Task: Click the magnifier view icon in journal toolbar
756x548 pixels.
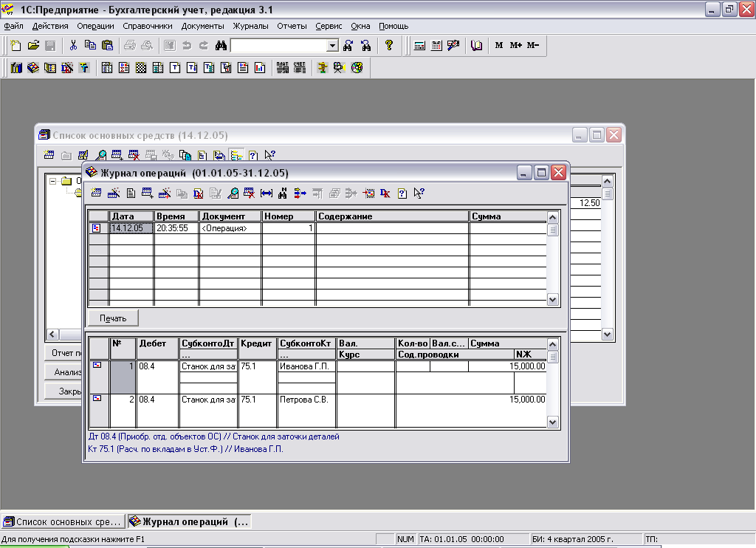Action: tap(233, 193)
